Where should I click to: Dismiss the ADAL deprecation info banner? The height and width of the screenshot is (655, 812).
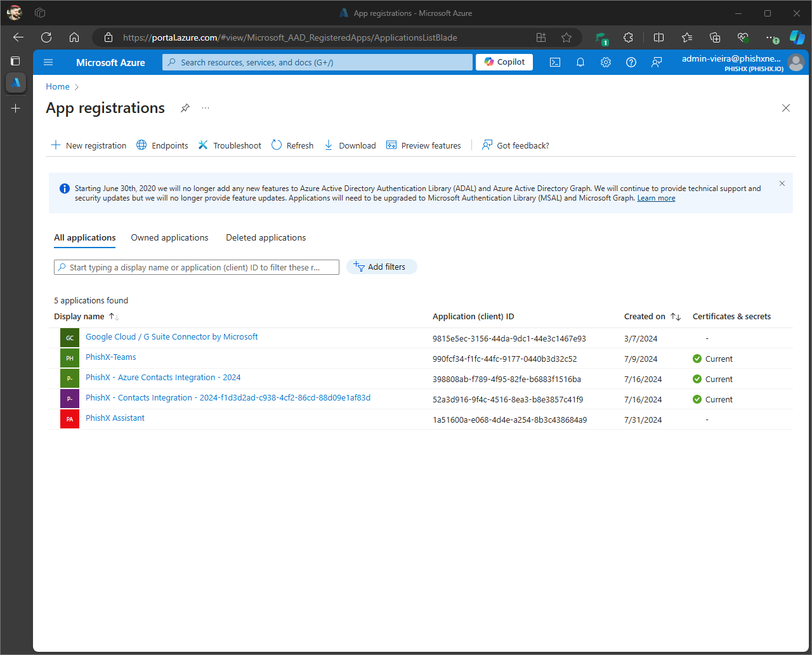[782, 183]
